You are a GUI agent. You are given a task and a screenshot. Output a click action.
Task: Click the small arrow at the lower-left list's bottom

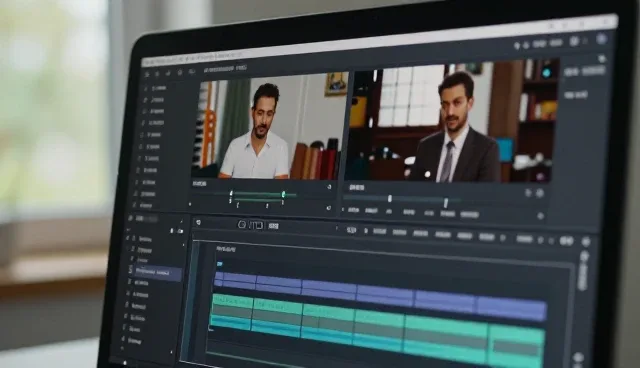click(x=171, y=352)
